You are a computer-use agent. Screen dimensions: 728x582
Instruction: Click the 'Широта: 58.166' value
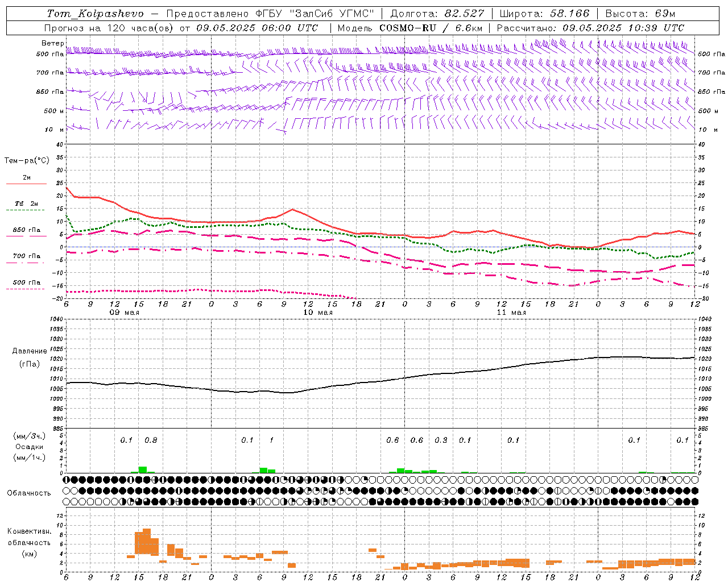tap(545, 14)
